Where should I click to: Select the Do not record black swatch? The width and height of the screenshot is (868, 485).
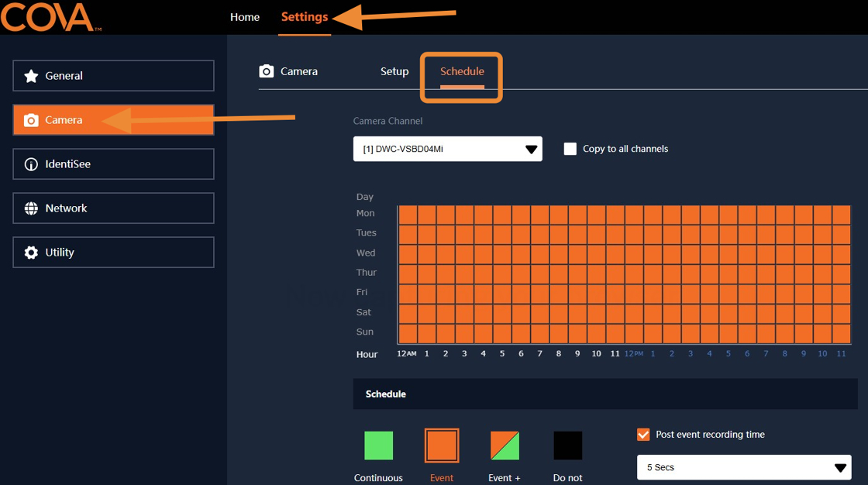point(567,445)
